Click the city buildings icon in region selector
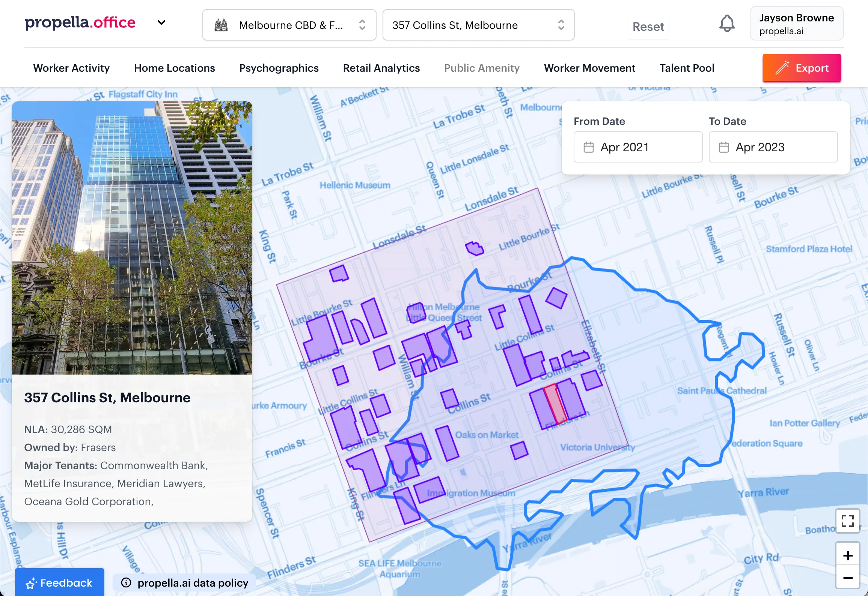Image resolution: width=868 pixels, height=596 pixels. click(x=221, y=25)
